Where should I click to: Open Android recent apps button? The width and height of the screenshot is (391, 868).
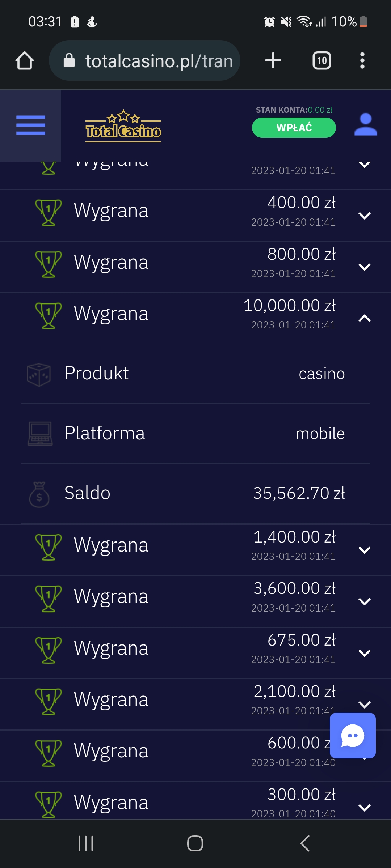coord(86,843)
